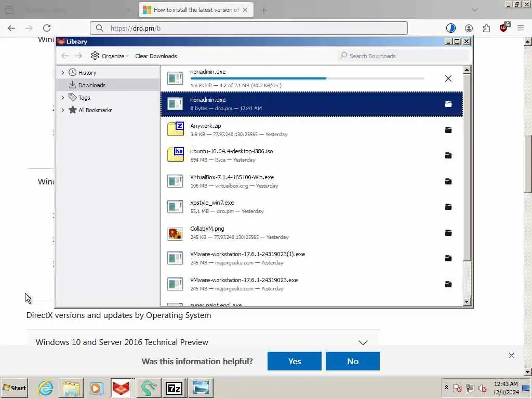The image size is (532, 399).
Task: Dismiss the feedback banner
Action: click(511, 355)
